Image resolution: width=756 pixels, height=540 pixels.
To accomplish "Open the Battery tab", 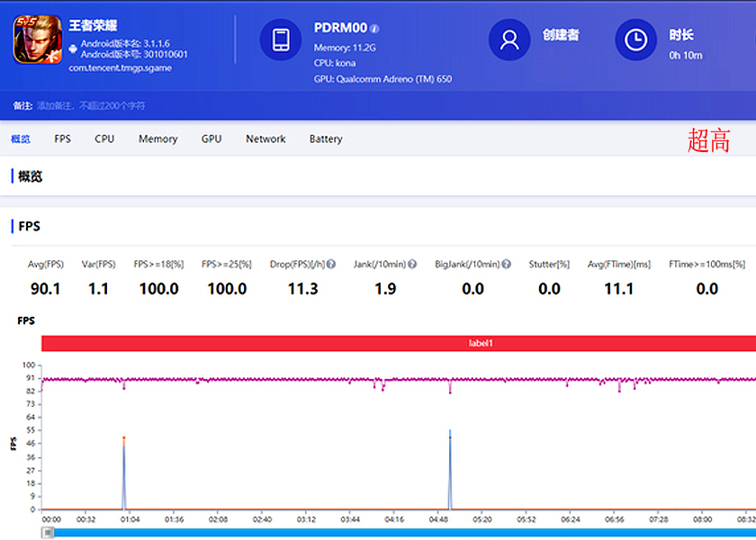I will click(x=326, y=139).
